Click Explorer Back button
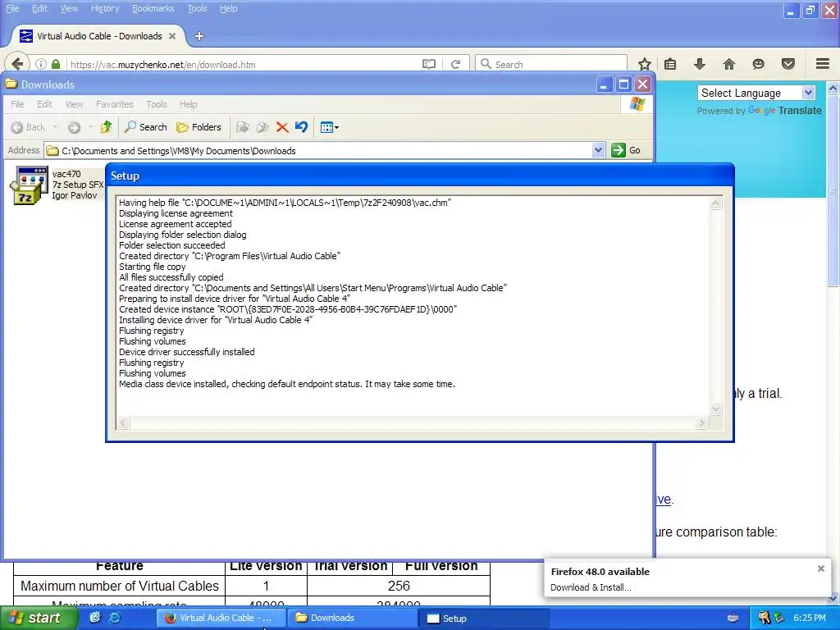This screenshot has width=840, height=630. click(29, 127)
